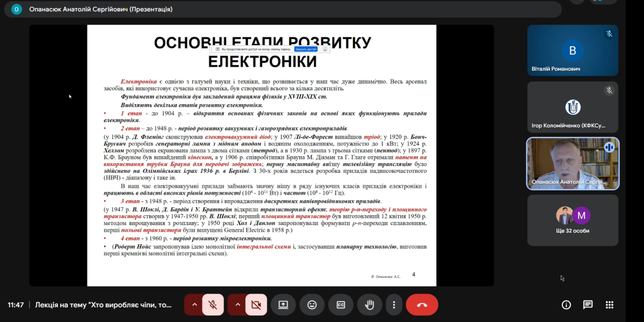Click the speaking indicator on Опанасюк's tile
644x322 pixels.
click(609, 147)
